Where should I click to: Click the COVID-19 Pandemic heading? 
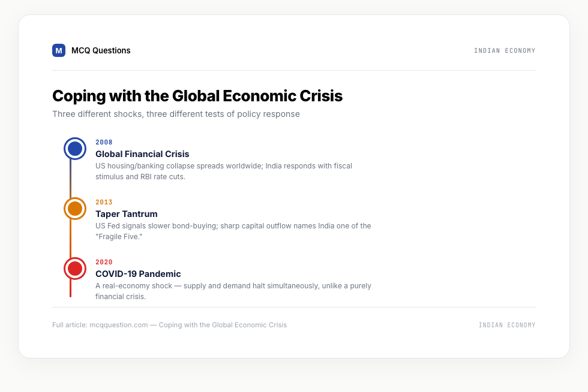[x=138, y=274]
